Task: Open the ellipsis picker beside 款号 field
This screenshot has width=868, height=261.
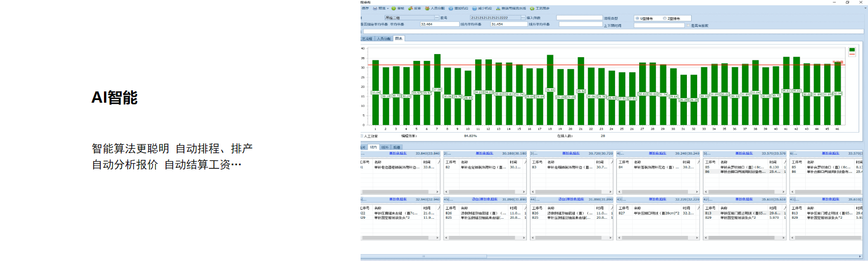Action: coord(524,18)
